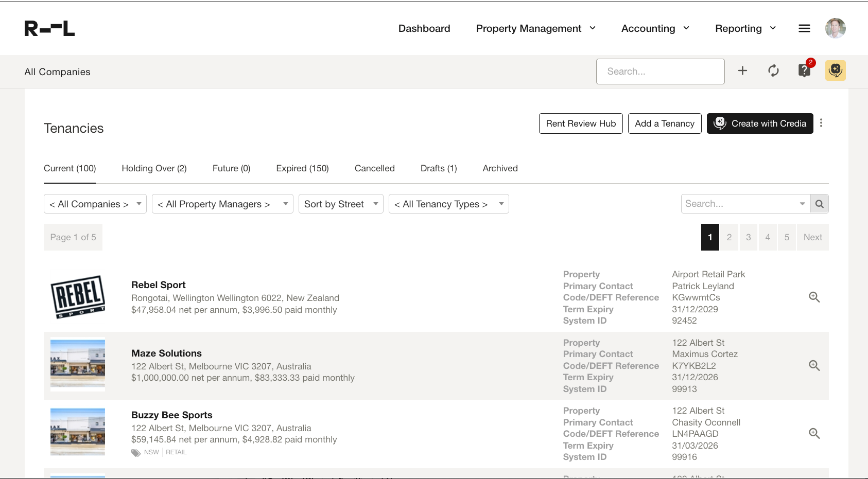Go to the Next page of results

812,237
